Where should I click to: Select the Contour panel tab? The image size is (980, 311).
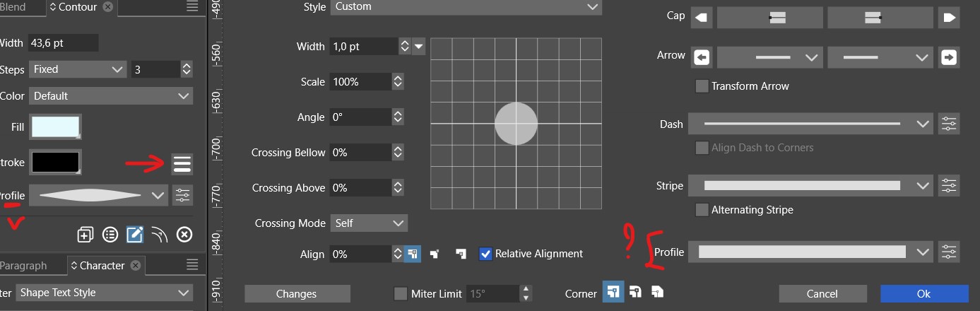(x=77, y=7)
